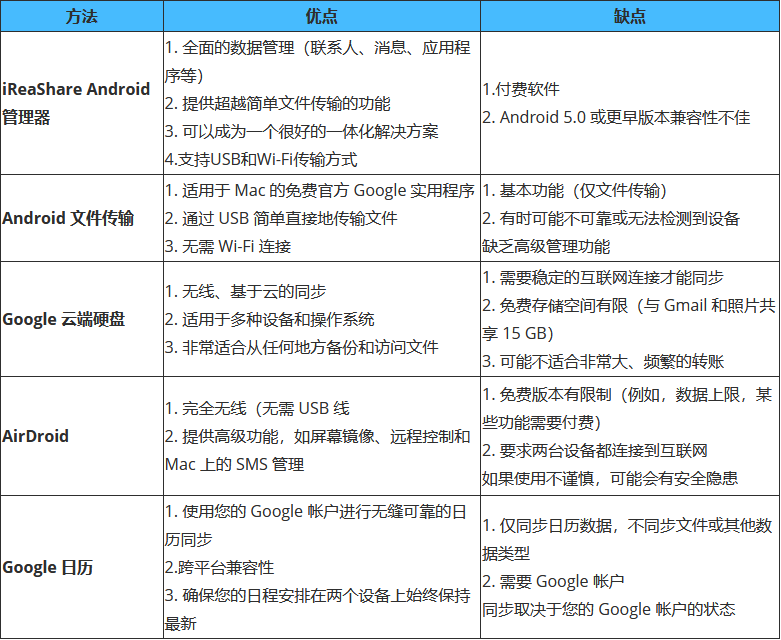Click 要求两台设备都连接到互联网
This screenshot has height=640, width=781.
click(595, 451)
